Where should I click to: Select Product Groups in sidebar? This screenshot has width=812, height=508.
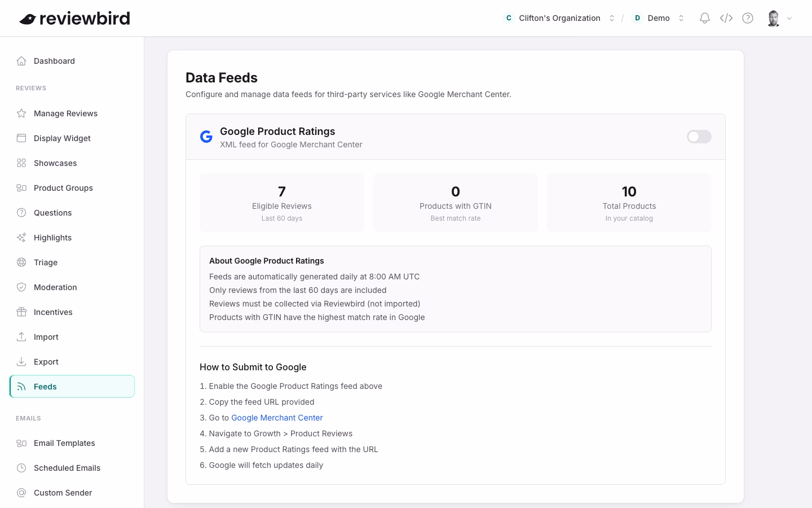[x=72, y=188]
